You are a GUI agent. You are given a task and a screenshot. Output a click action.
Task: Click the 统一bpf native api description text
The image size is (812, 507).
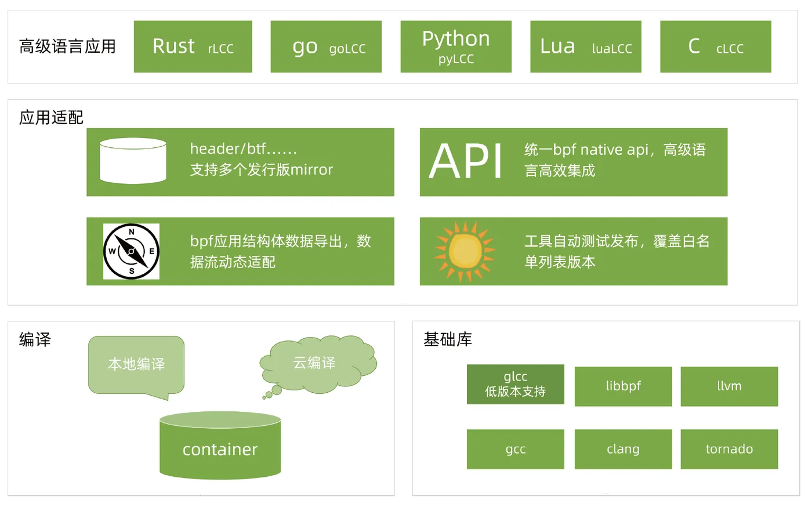615,160
